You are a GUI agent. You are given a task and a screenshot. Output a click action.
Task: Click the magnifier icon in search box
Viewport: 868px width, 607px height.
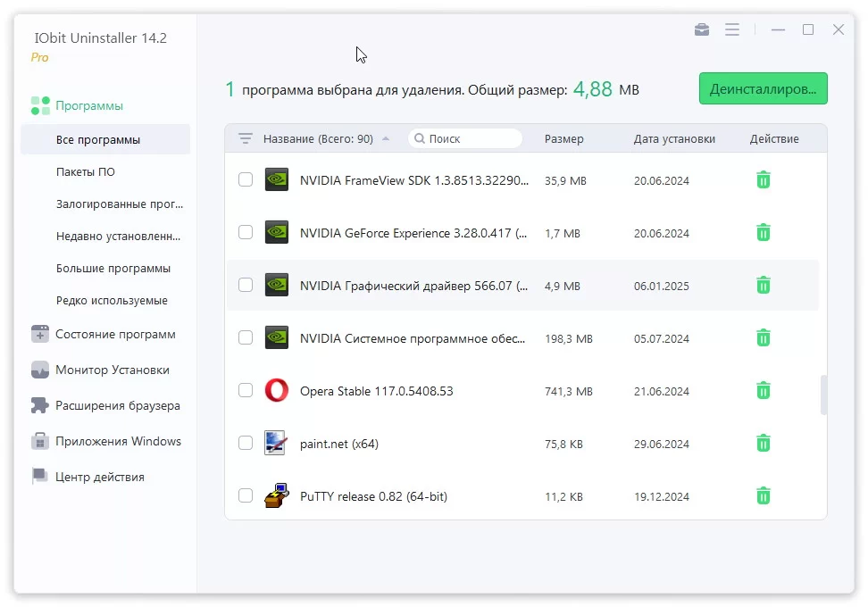point(420,138)
